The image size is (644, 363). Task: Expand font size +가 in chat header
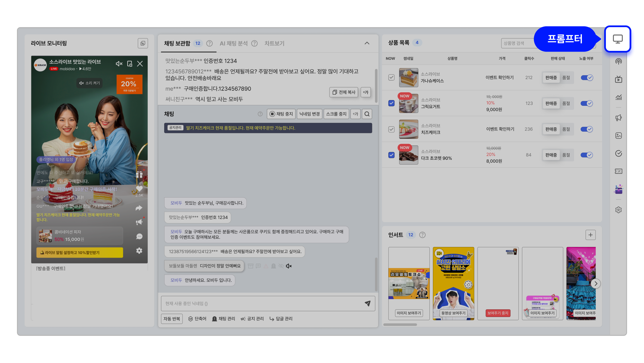355,114
